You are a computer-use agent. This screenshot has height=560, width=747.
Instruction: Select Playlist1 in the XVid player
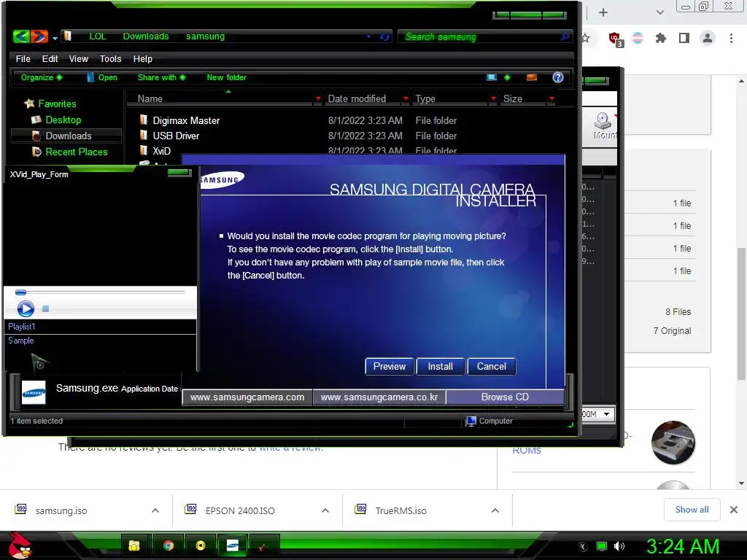(21, 327)
